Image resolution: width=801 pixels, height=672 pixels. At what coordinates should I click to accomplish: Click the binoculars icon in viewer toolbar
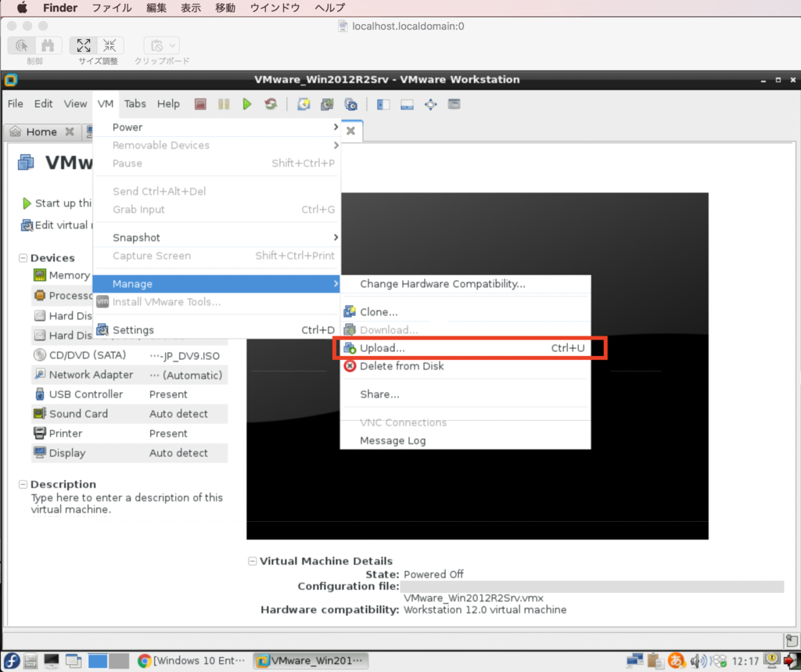coord(48,45)
